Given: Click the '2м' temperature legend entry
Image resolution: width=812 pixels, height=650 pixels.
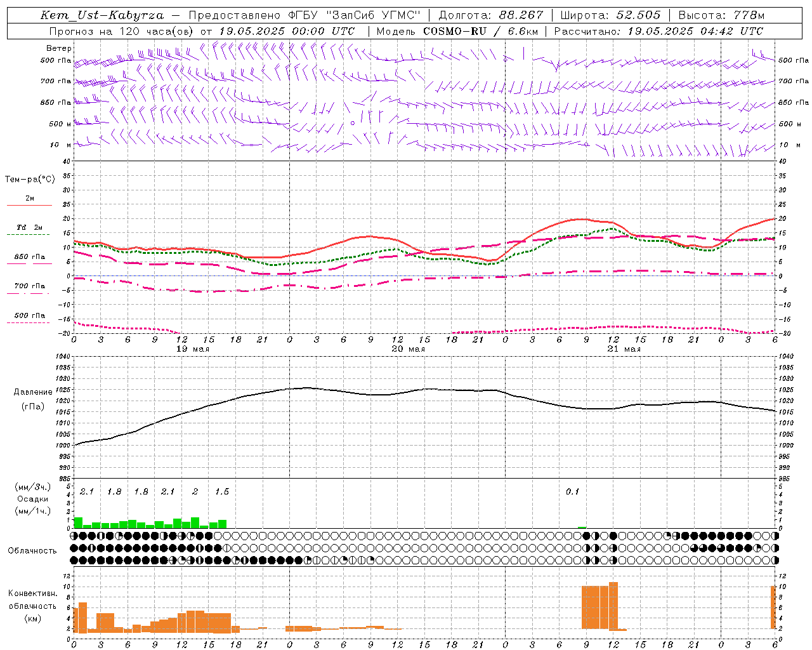Looking at the screenshot, I should [x=30, y=199].
